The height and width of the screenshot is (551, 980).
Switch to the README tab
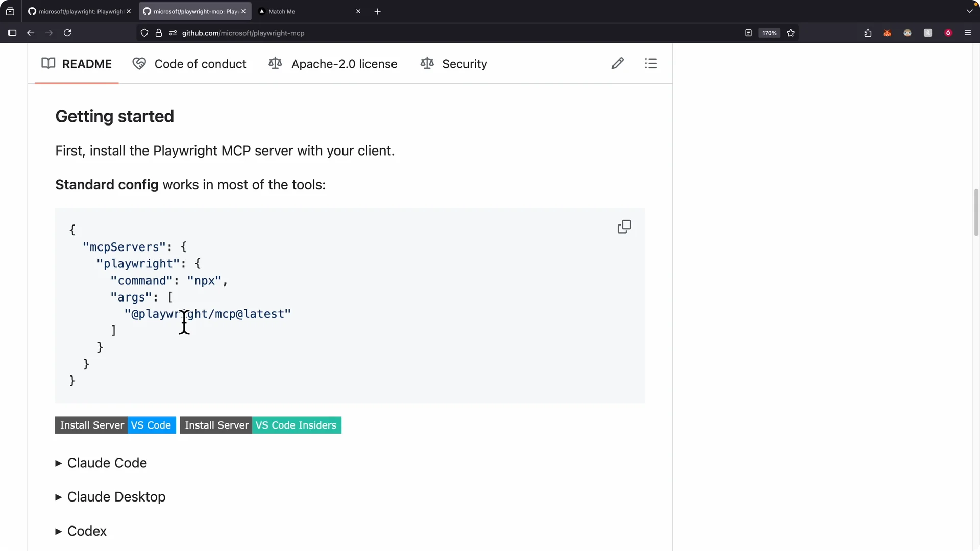77,64
